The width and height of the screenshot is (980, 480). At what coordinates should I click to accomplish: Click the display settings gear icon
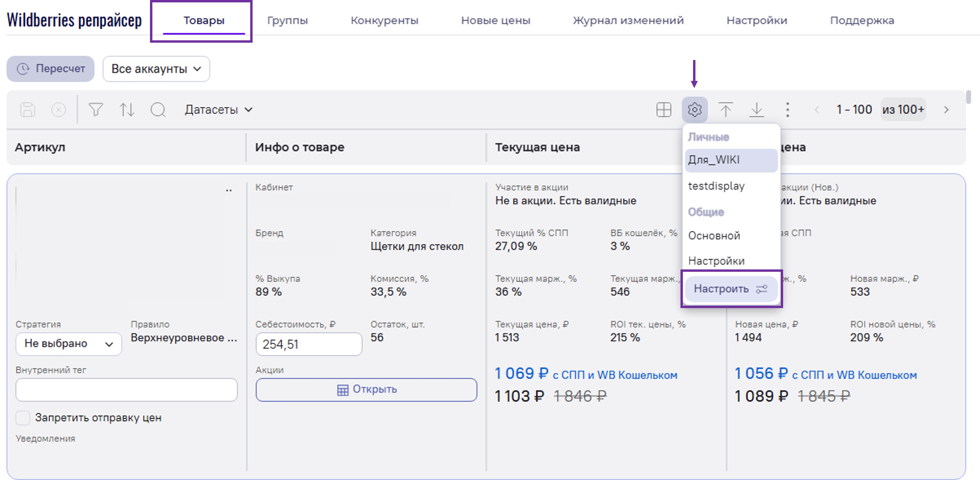click(x=694, y=110)
